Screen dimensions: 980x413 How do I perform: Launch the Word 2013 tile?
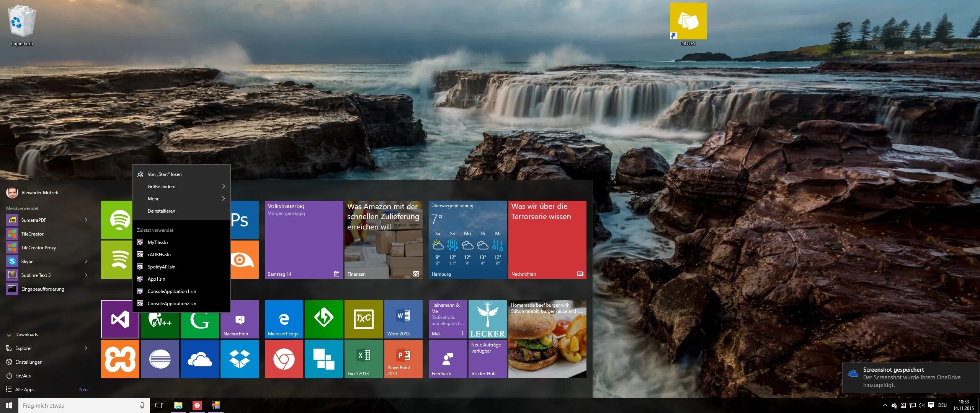403,319
